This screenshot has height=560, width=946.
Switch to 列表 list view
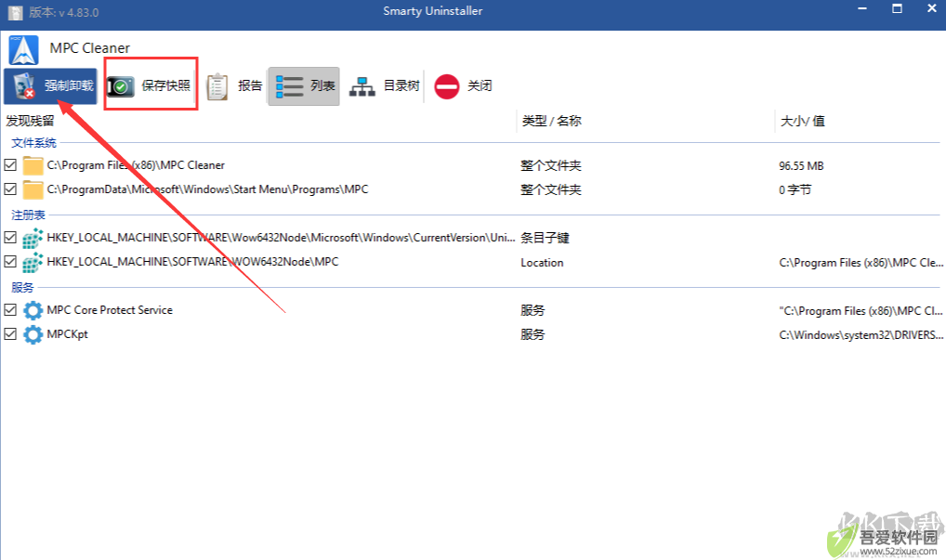304,86
